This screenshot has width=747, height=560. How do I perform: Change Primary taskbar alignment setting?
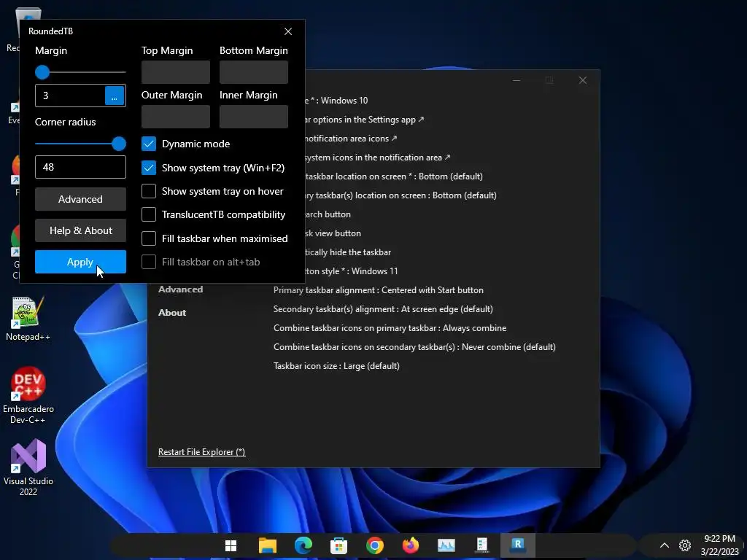click(x=379, y=290)
